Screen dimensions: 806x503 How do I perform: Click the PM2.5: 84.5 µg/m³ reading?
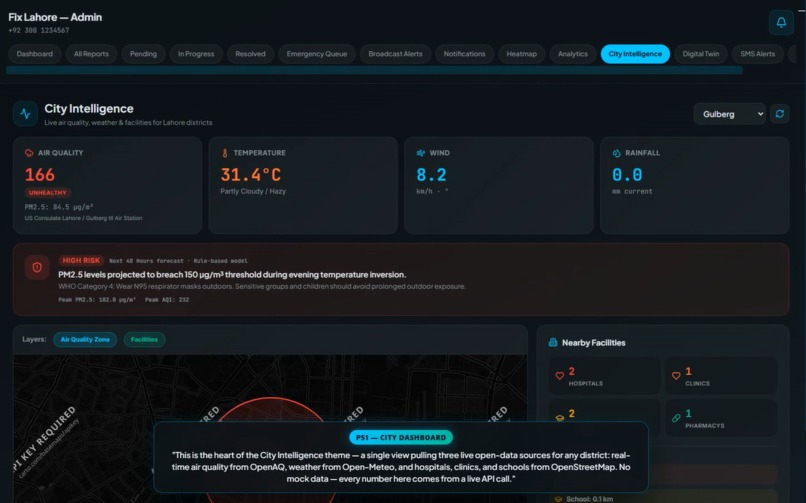tap(59, 207)
